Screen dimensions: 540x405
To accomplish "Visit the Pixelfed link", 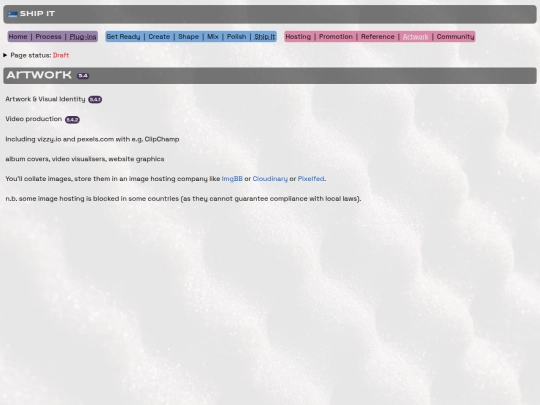I will point(311,179).
